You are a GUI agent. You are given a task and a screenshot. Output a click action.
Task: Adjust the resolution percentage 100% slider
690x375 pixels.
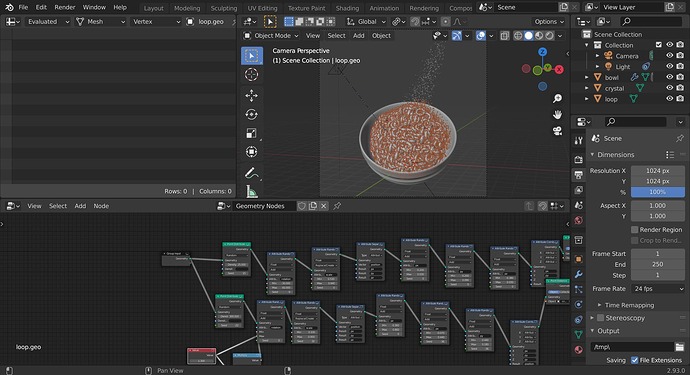click(658, 192)
